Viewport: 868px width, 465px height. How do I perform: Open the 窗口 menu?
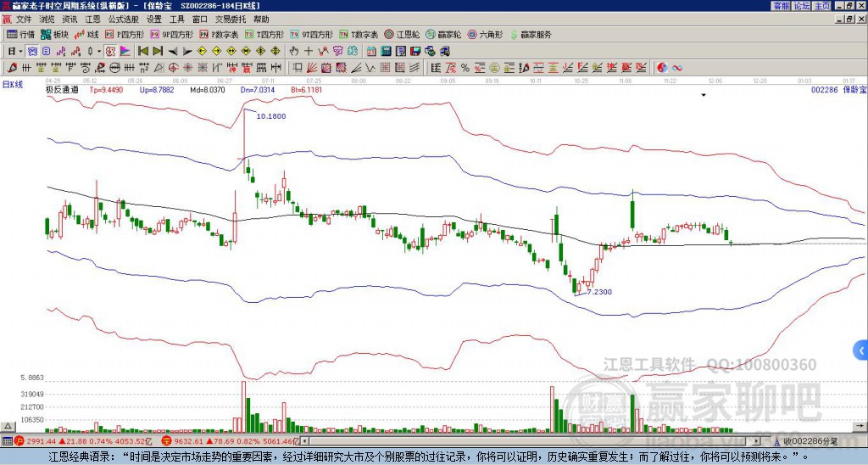pyautogui.click(x=200, y=20)
